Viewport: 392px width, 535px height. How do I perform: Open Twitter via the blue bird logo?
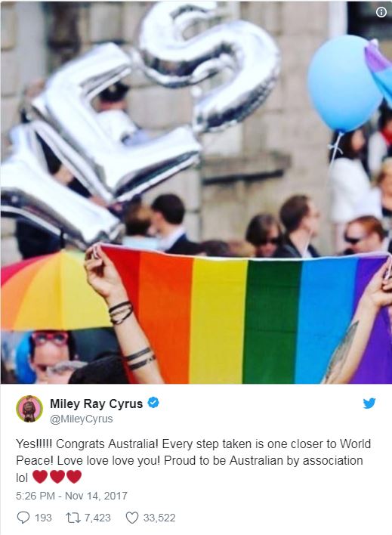click(x=369, y=404)
